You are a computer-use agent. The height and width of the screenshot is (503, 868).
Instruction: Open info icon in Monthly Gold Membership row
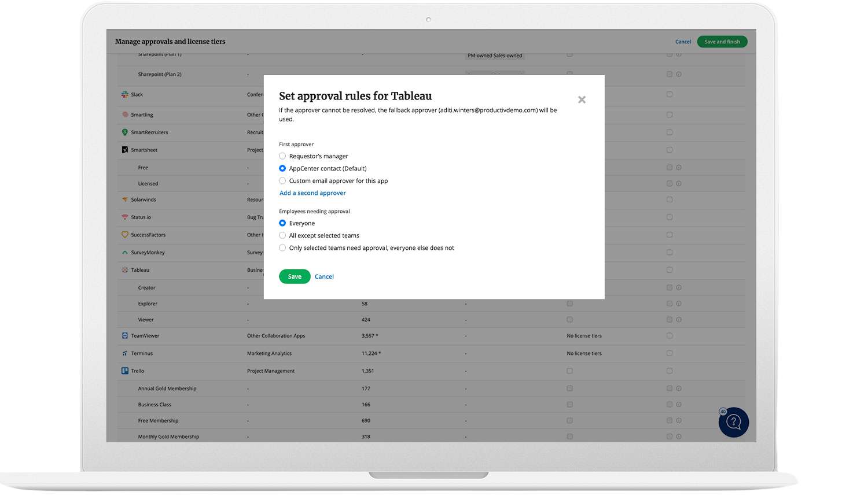click(679, 437)
